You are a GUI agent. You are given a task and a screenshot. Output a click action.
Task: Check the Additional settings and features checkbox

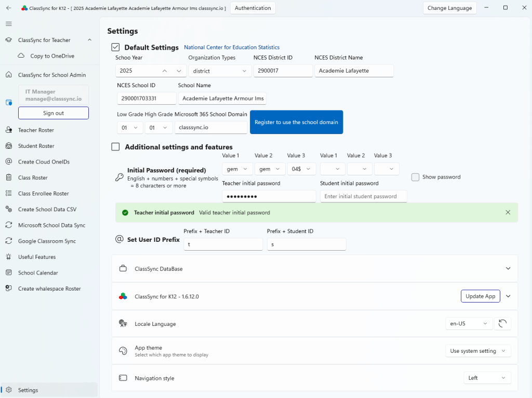pyautogui.click(x=115, y=147)
